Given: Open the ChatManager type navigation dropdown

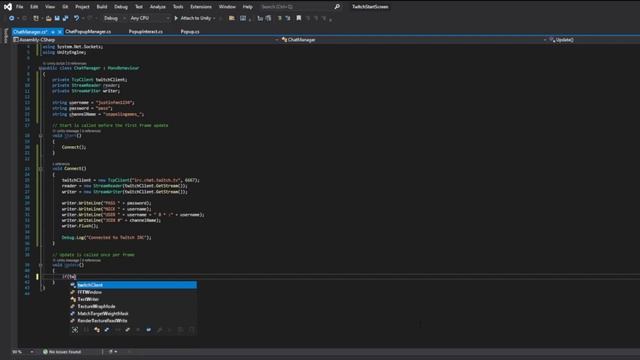Looking at the screenshot, I should pos(414,40).
